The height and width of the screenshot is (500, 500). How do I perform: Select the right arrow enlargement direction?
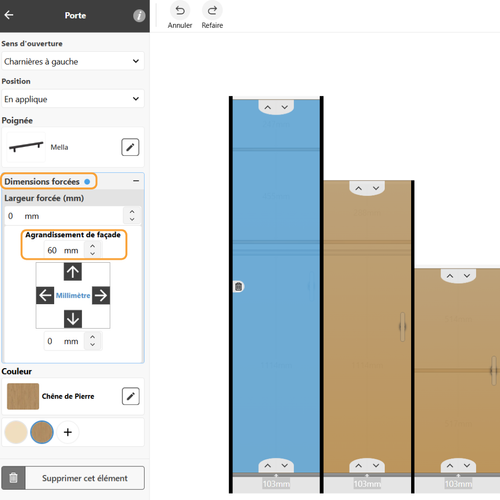tap(101, 295)
